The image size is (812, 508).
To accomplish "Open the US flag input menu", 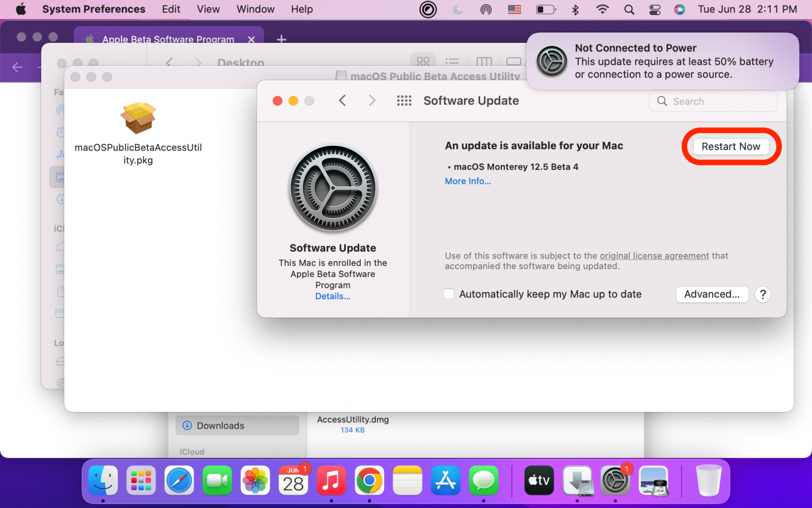I will 514,9.
